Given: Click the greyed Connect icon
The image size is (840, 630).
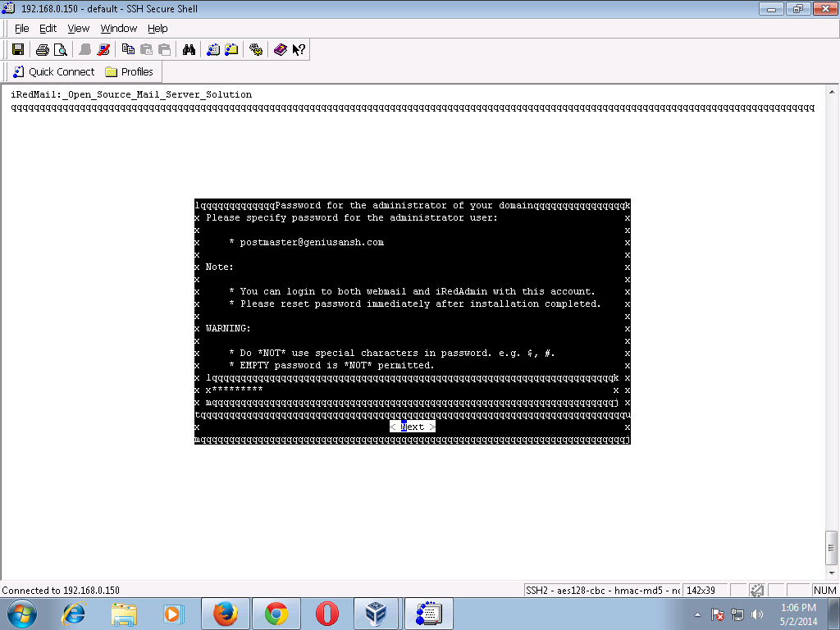Looking at the screenshot, I should 84,50.
